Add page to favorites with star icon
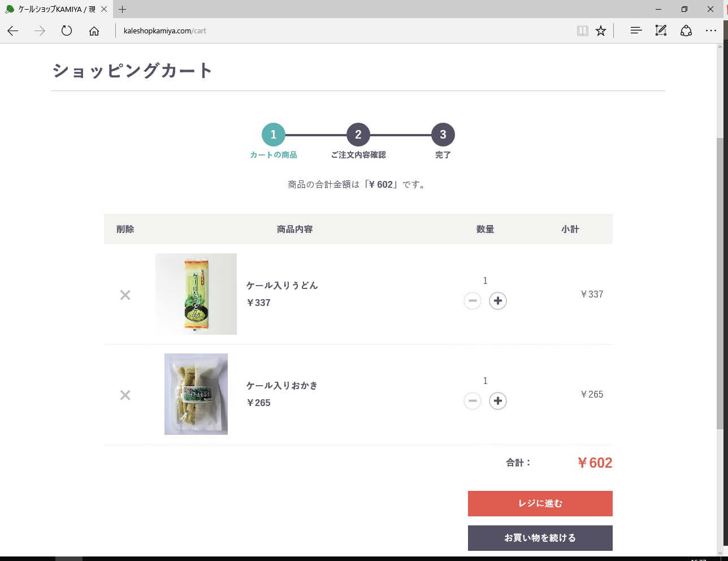The height and width of the screenshot is (561, 728). 601,31
